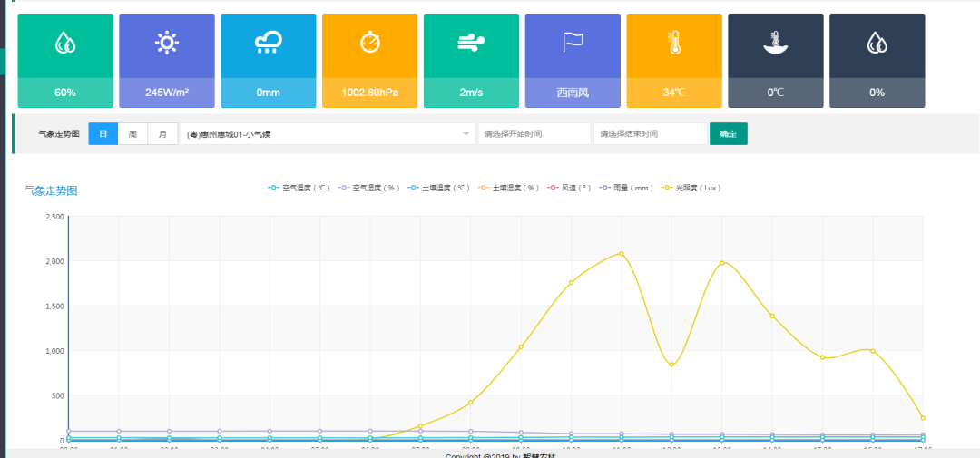980x458 pixels.
Task: Click the 西南风 wind direction text
Action: 573,93
